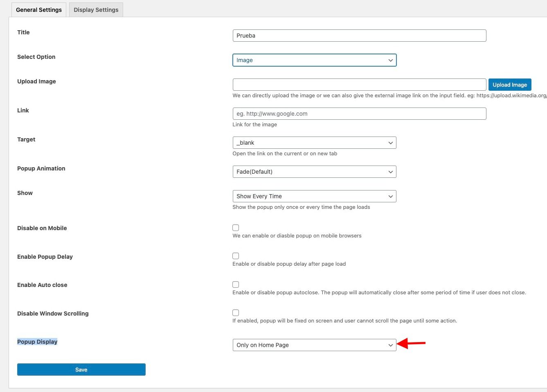Click the Disable Window Scrolling label
Image resolution: width=547 pixels, height=392 pixels.
pyautogui.click(x=53, y=314)
